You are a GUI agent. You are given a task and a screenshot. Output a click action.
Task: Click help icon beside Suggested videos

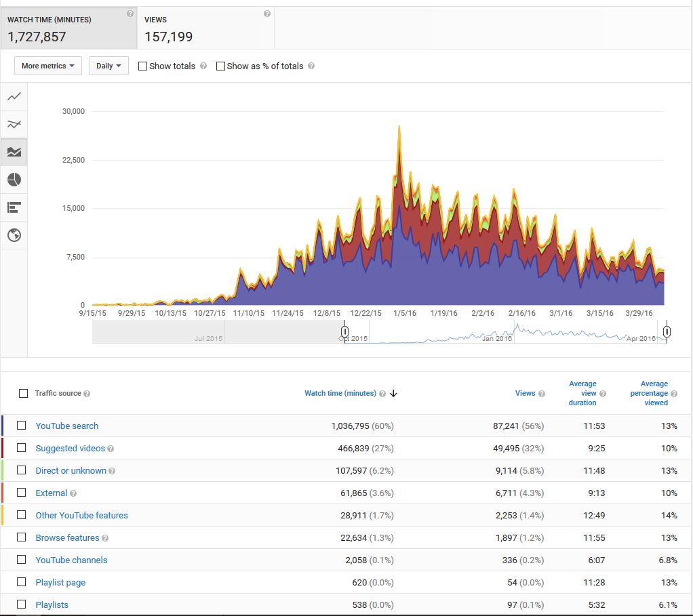click(111, 449)
